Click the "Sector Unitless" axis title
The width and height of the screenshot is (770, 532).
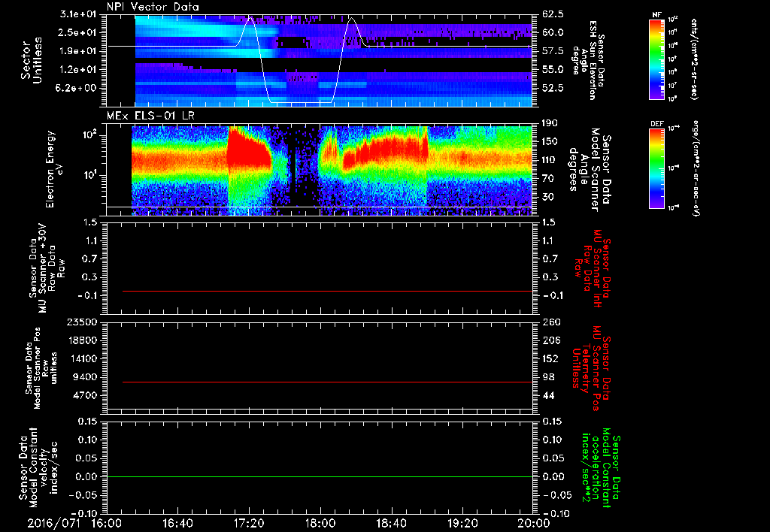coord(31,60)
